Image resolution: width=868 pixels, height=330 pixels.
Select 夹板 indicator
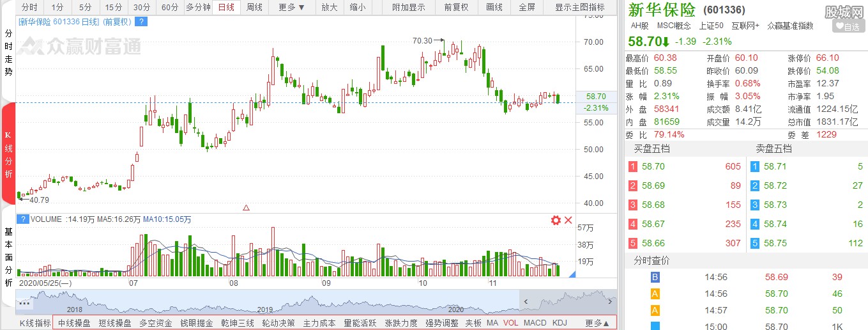pos(473,323)
